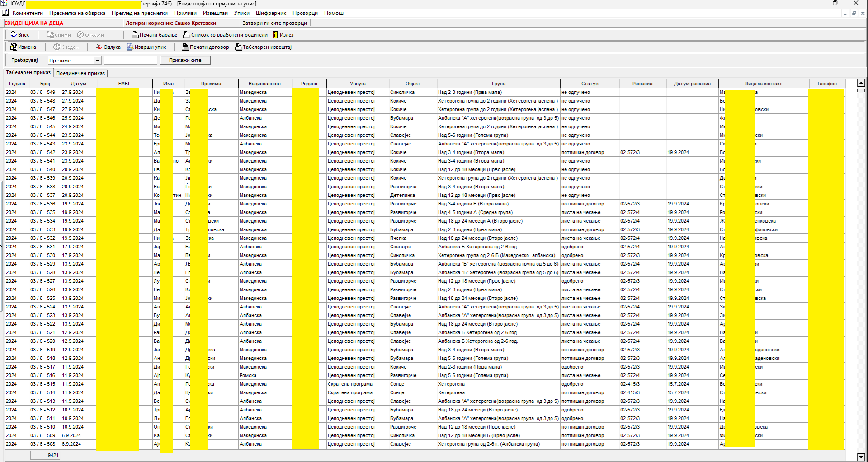Image resolution: width=868 pixels, height=462 pixels.
Task: Click the Прикажи сите button
Action: coord(185,60)
